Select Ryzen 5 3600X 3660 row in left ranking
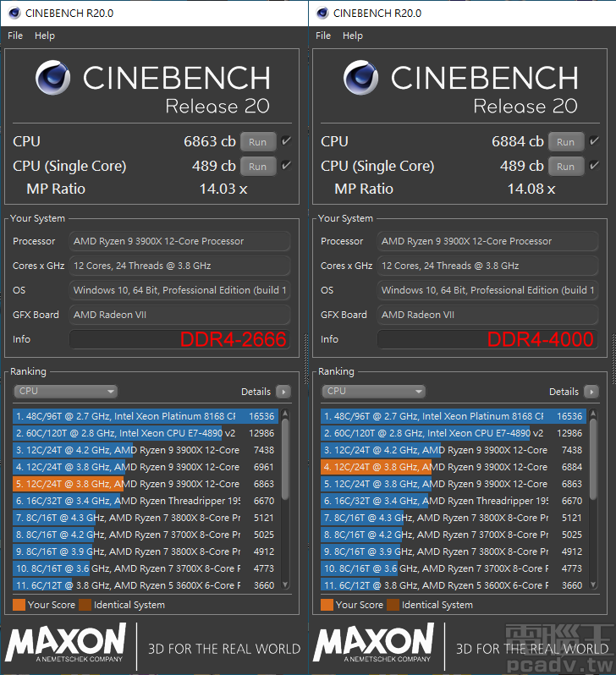This screenshot has height=675, width=616. point(146,585)
